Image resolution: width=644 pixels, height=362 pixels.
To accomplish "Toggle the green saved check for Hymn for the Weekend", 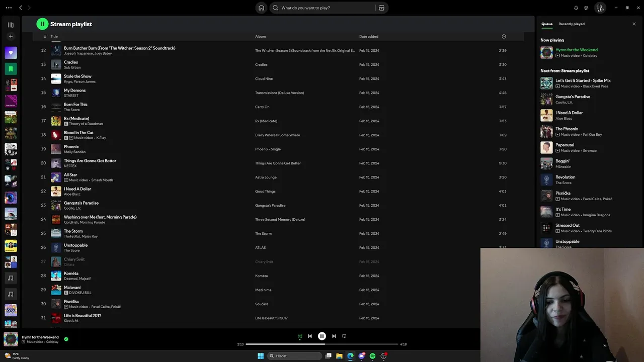I will 66,339.
